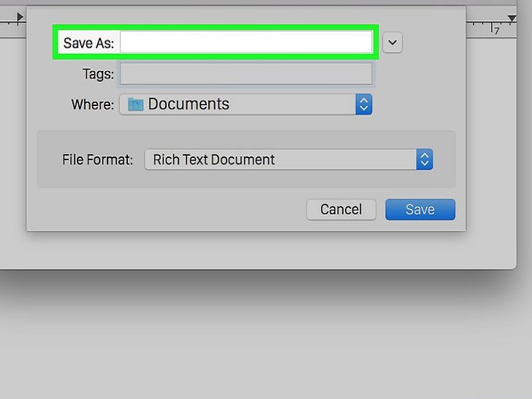Click the "Rich Text Document" format text
The image size is (532, 399).
point(214,159)
